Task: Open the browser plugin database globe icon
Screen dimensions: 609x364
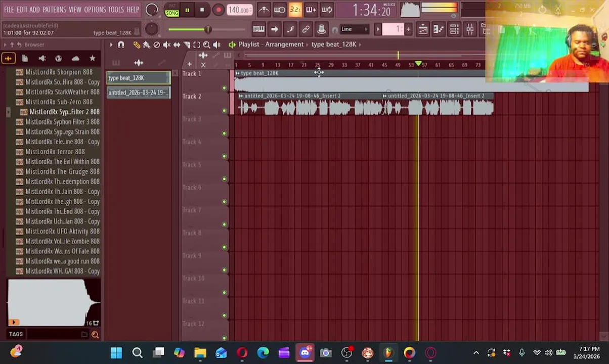Action: 58,59
